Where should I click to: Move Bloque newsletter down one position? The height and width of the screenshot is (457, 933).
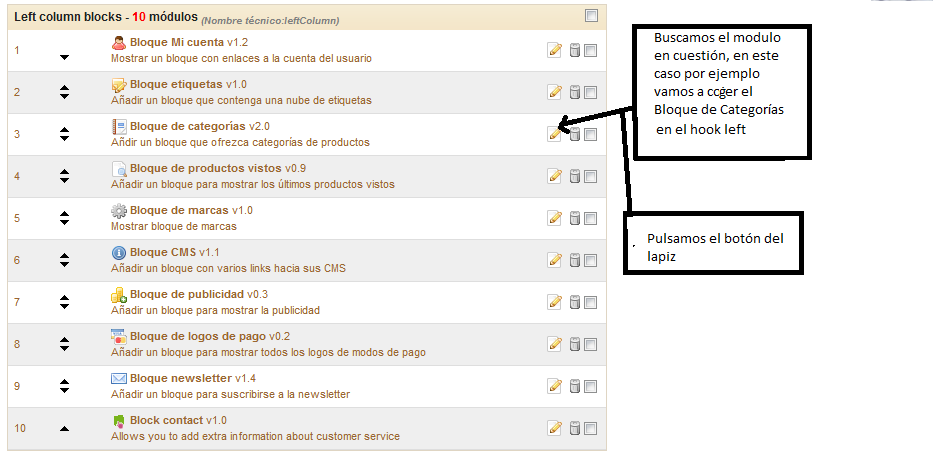pyautogui.click(x=65, y=390)
